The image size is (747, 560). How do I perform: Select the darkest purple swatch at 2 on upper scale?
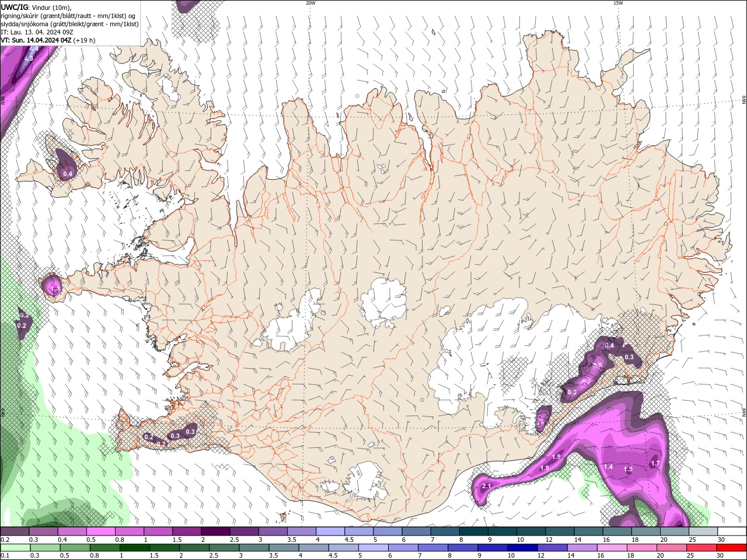pyautogui.click(x=215, y=531)
